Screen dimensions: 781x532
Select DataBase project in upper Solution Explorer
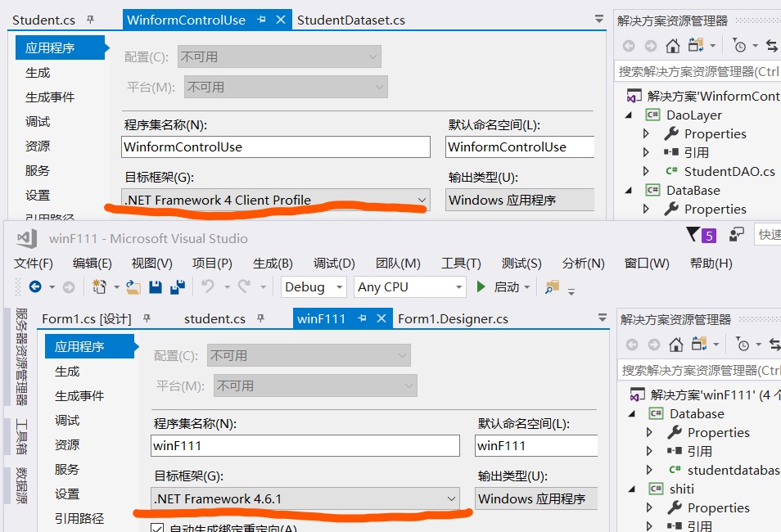[x=693, y=190]
